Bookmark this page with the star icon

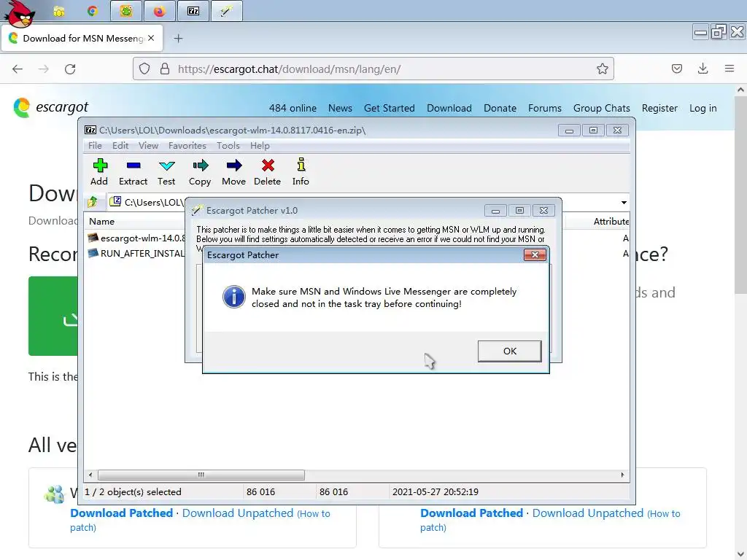pyautogui.click(x=602, y=69)
